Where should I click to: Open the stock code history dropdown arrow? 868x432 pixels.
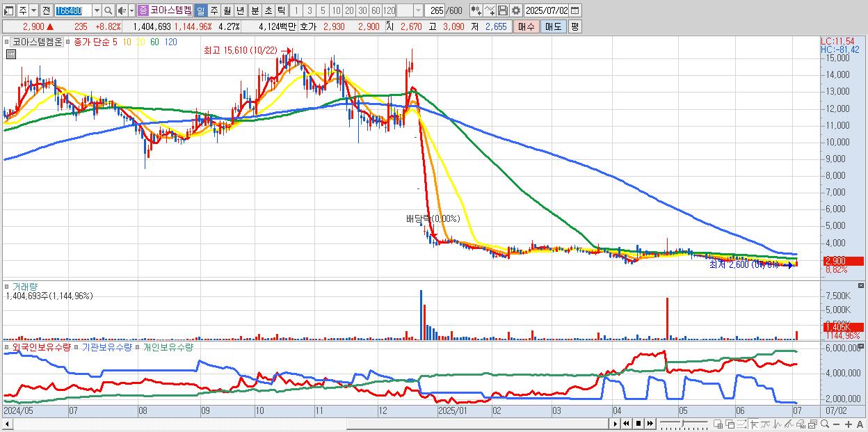pos(97,11)
